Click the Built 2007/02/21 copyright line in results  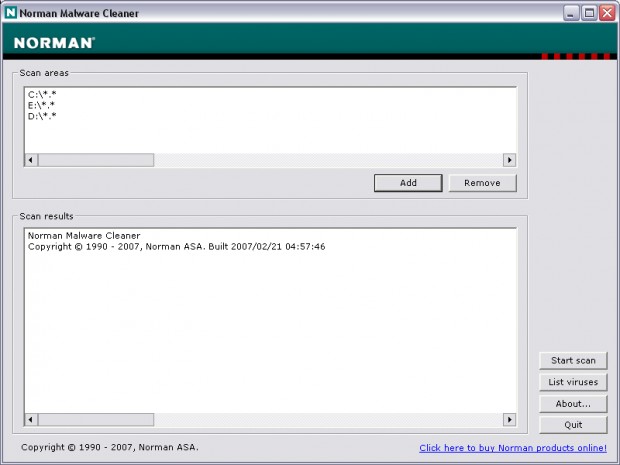tap(176, 247)
